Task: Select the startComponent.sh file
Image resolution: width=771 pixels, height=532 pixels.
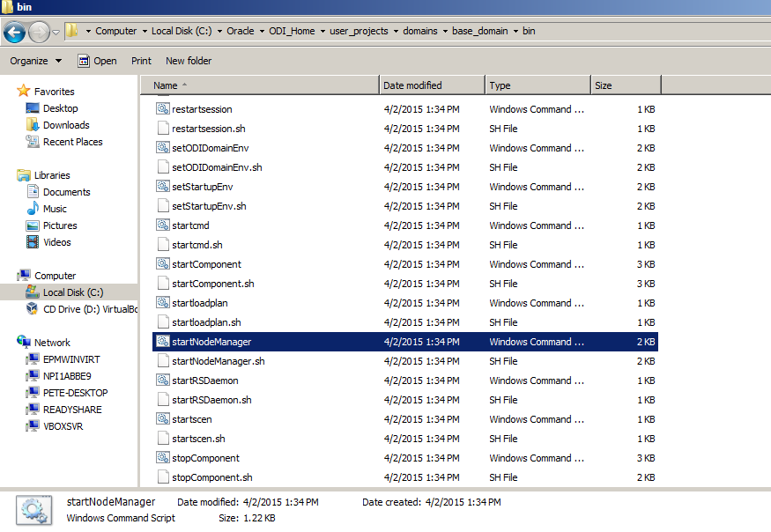Action: (x=212, y=284)
